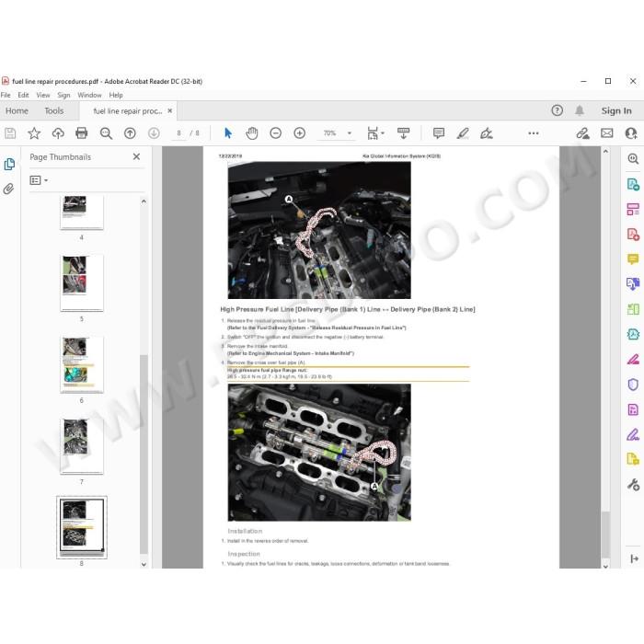Toggle Read Mode scrolling icon
The width and height of the screenshot is (644, 644).
[403, 133]
